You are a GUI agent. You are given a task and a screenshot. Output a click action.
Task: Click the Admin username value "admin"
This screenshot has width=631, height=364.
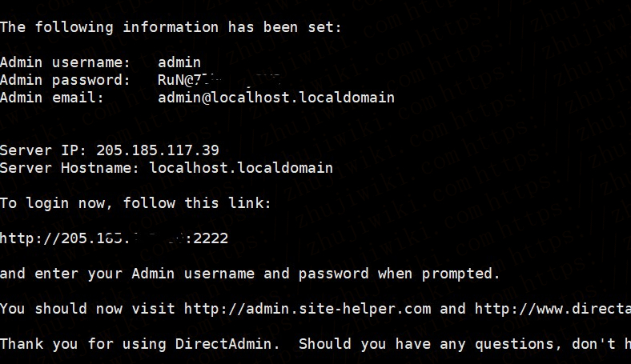pos(179,62)
